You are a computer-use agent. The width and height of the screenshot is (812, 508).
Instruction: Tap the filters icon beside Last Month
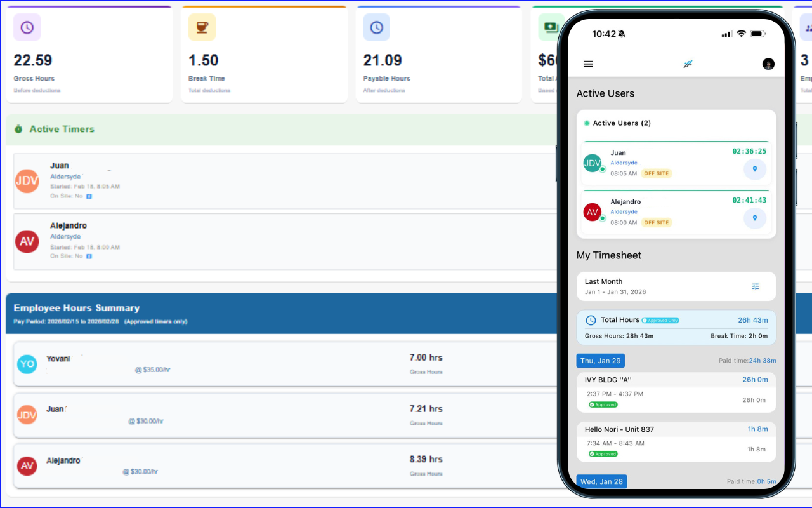tap(756, 286)
